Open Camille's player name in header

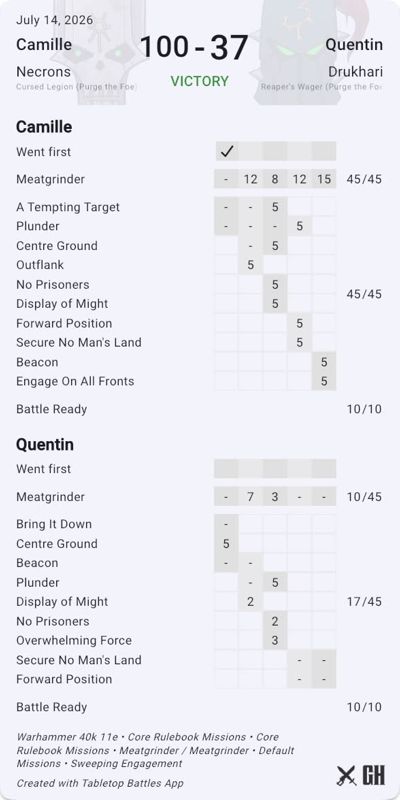[44, 45]
